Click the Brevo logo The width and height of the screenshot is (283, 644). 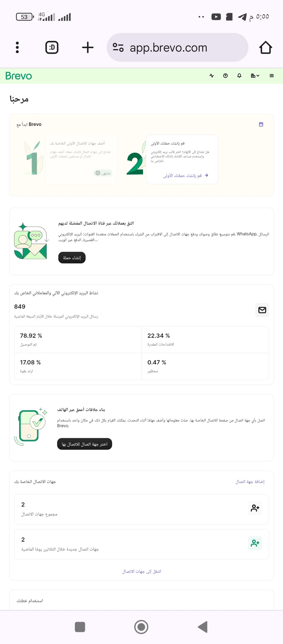point(19,76)
